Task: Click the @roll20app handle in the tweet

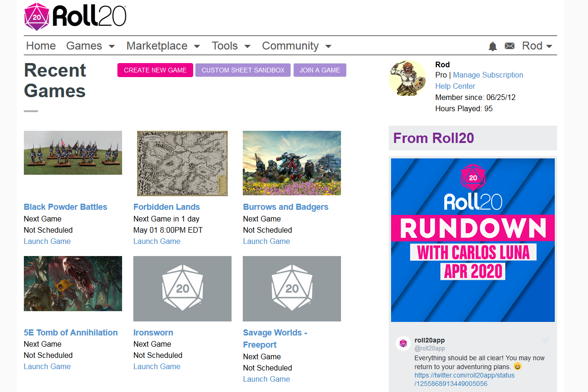Action: (x=429, y=348)
